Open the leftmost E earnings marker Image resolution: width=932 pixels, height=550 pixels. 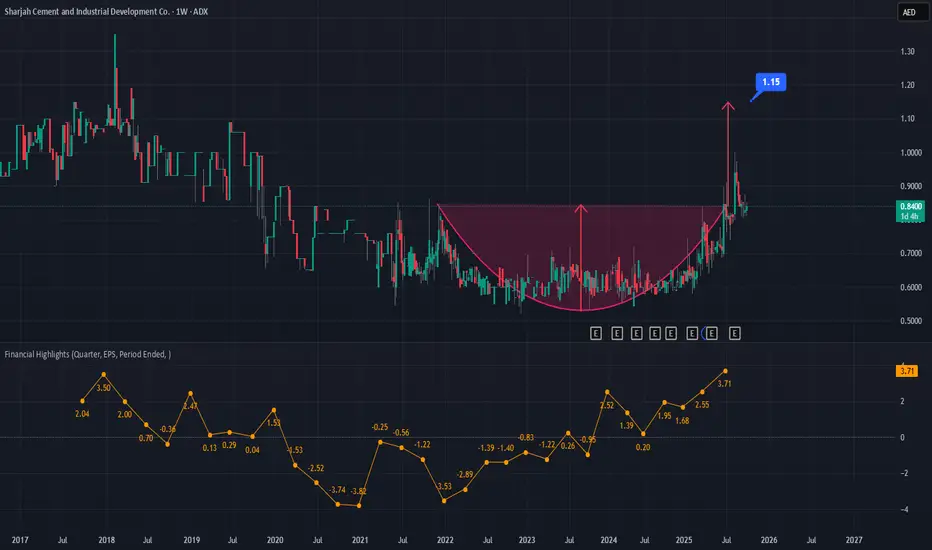pos(596,334)
